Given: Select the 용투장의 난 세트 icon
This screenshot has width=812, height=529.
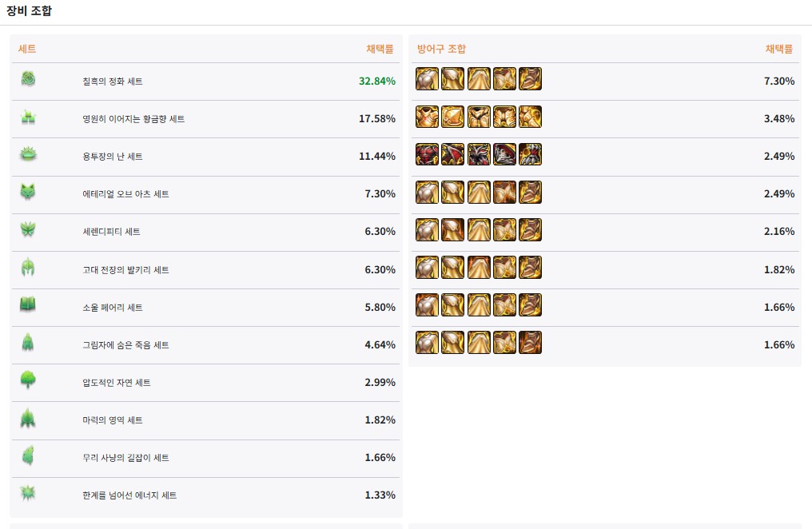Looking at the screenshot, I should 28,155.
